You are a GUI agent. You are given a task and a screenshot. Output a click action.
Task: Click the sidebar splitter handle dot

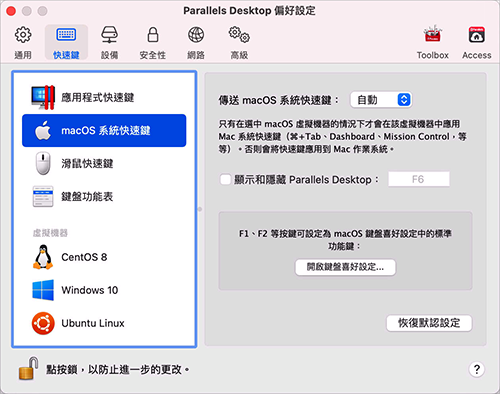[x=200, y=209]
